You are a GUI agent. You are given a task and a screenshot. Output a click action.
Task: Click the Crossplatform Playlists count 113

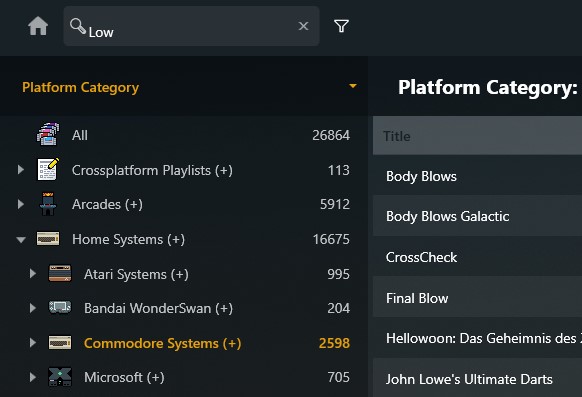coord(339,170)
